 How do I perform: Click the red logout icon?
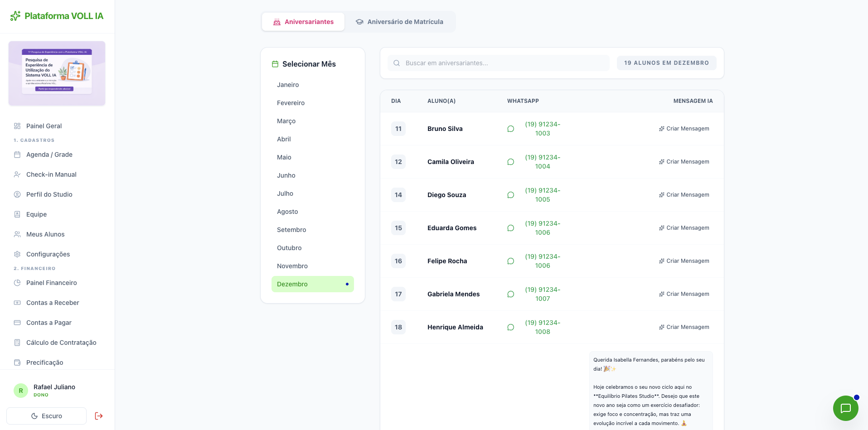(99, 416)
